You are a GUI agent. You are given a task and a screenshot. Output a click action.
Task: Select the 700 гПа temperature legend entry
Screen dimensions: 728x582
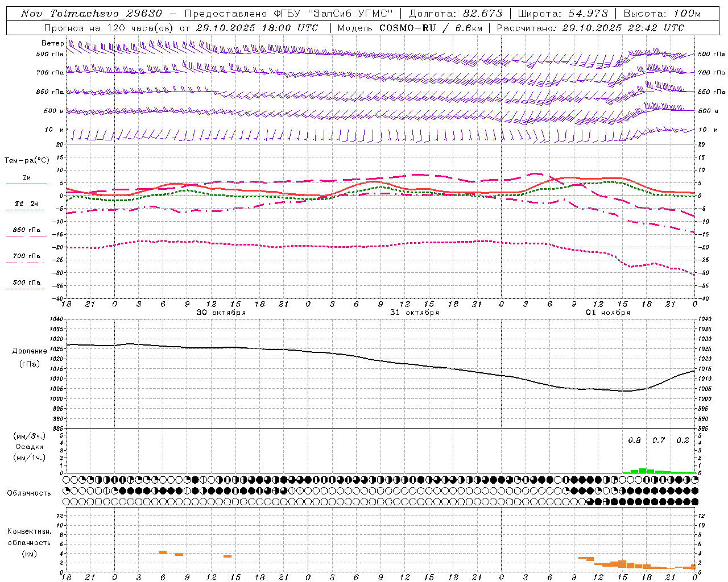(26, 256)
